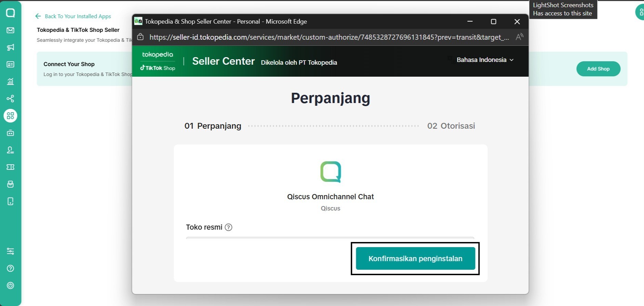Go Back To Your Installed Apps
Screen dimensions: 644x306
click(x=73, y=16)
